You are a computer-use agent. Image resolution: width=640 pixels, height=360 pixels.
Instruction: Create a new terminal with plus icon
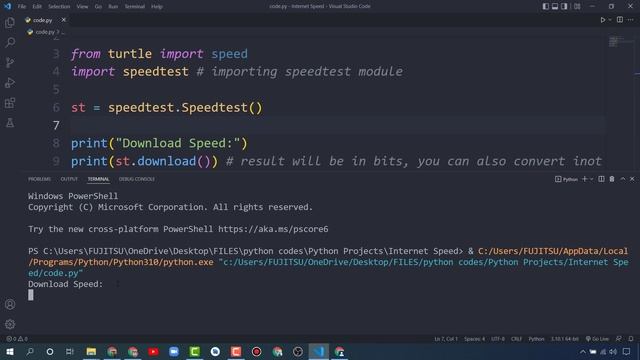[584, 179]
